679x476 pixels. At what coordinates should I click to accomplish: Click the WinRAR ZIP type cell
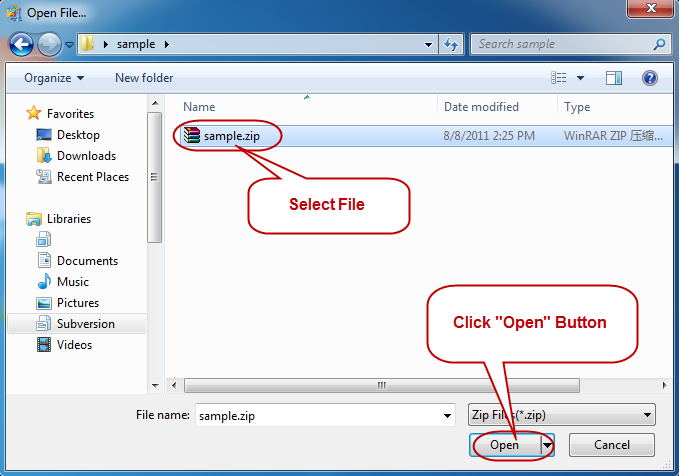[x=613, y=136]
